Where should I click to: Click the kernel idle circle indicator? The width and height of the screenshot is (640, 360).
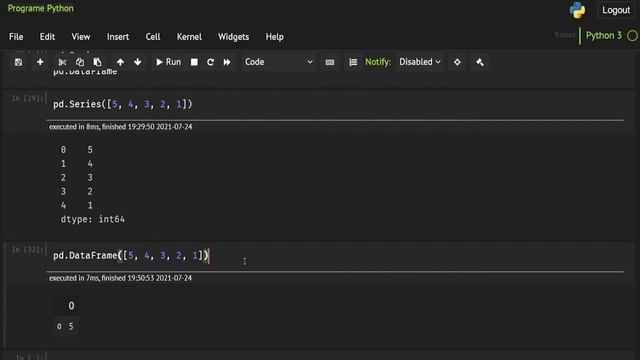[632, 36]
